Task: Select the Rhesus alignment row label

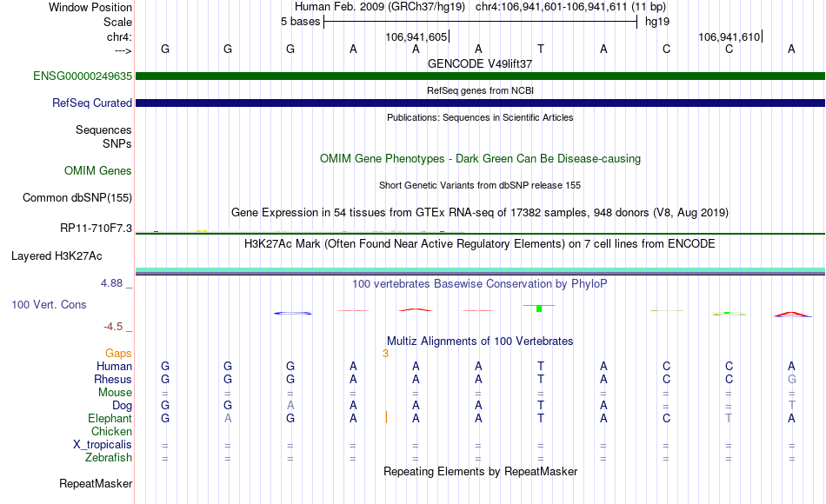Action: (113, 379)
